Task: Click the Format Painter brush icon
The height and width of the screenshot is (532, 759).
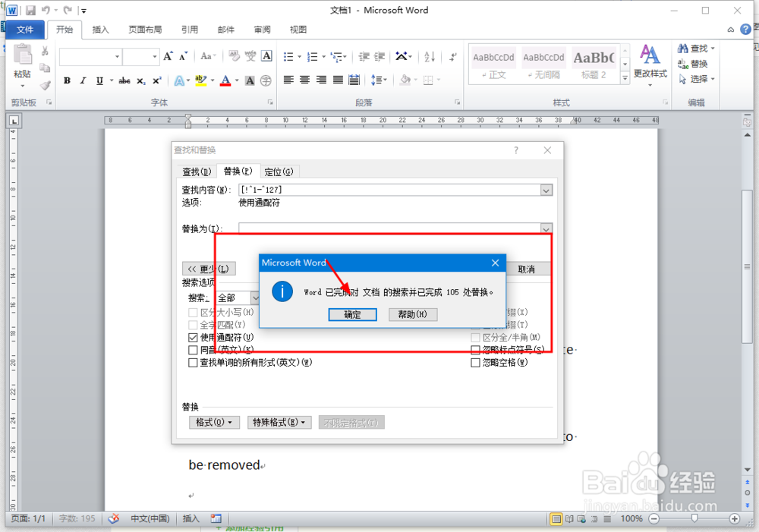Action: tap(45, 86)
